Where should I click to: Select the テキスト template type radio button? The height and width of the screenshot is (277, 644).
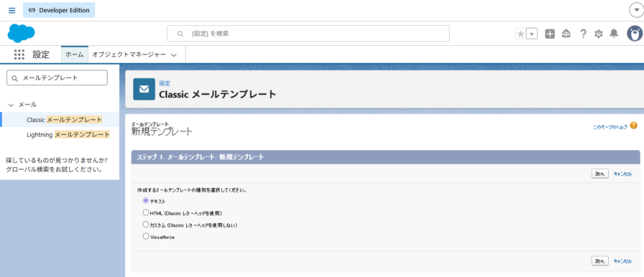146,201
